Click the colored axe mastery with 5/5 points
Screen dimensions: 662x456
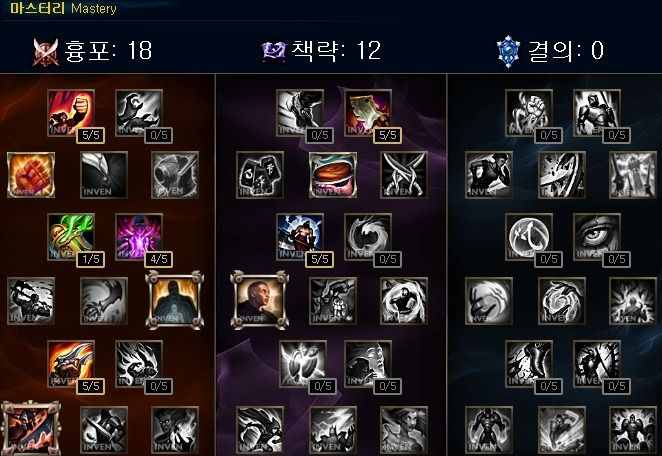[71, 364]
